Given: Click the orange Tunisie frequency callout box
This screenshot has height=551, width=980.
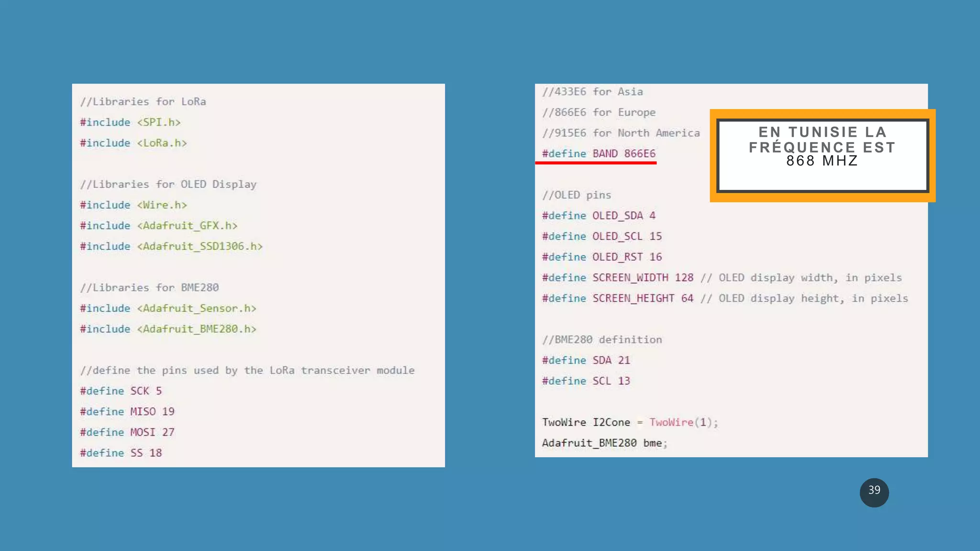Looking at the screenshot, I should tap(822, 155).
